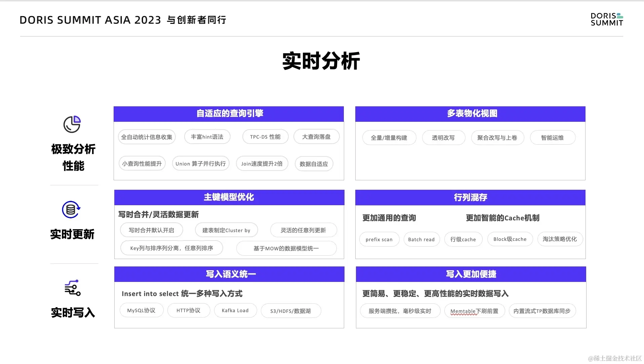Click the Union 算子并行执行 pill

pos(201,163)
